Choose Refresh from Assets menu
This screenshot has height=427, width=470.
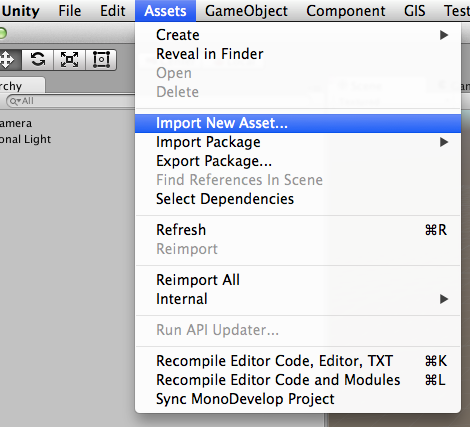[298, 230]
